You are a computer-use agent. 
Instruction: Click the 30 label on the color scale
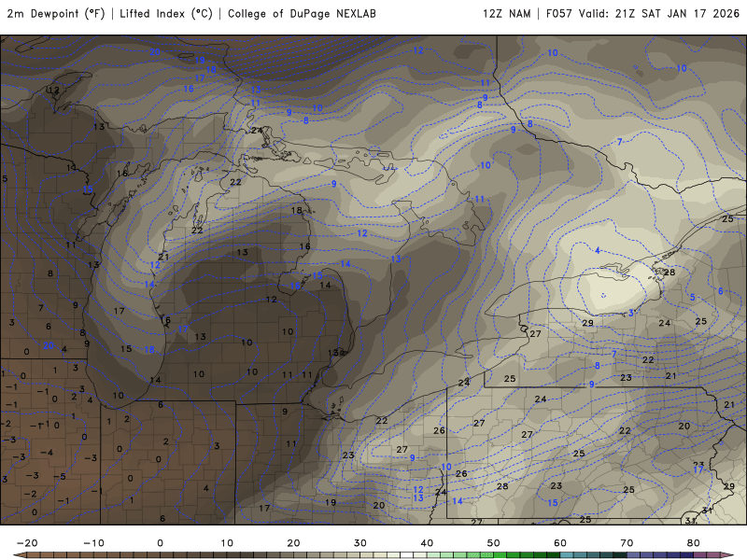[x=360, y=543]
